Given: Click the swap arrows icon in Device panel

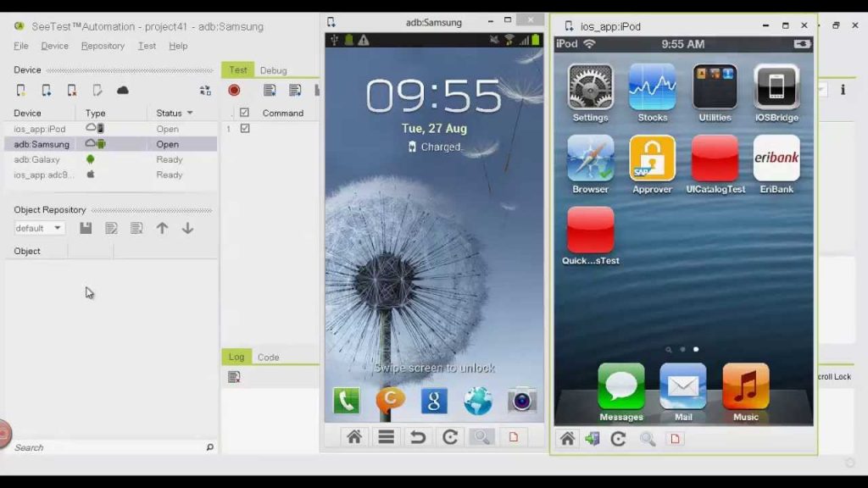Looking at the screenshot, I should [x=205, y=90].
